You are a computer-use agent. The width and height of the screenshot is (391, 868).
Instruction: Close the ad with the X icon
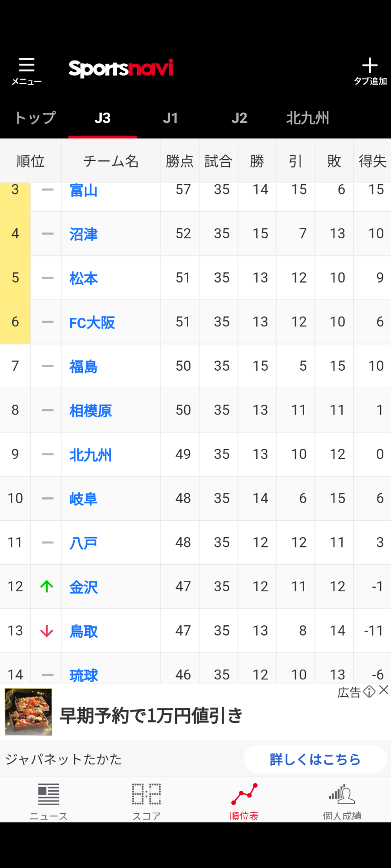(384, 690)
